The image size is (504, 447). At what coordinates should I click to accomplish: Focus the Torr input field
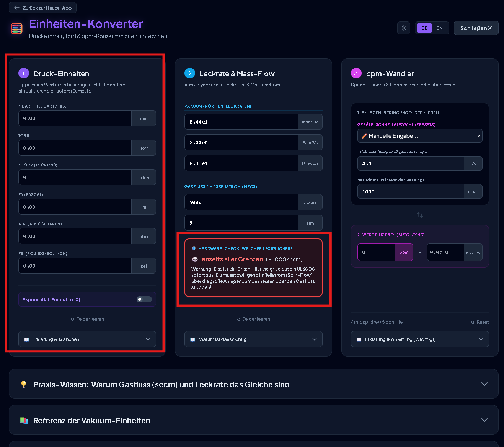click(75, 148)
